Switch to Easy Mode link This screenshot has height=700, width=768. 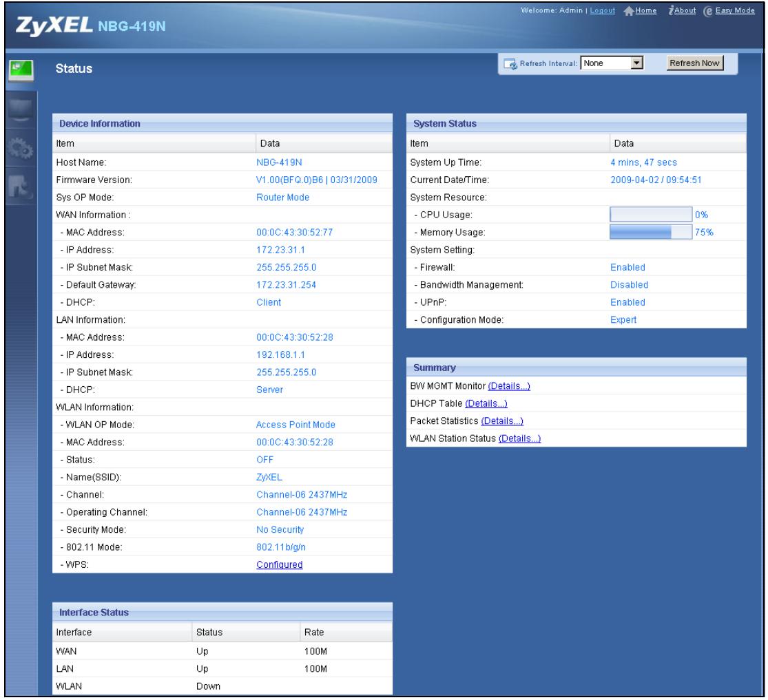(735, 11)
